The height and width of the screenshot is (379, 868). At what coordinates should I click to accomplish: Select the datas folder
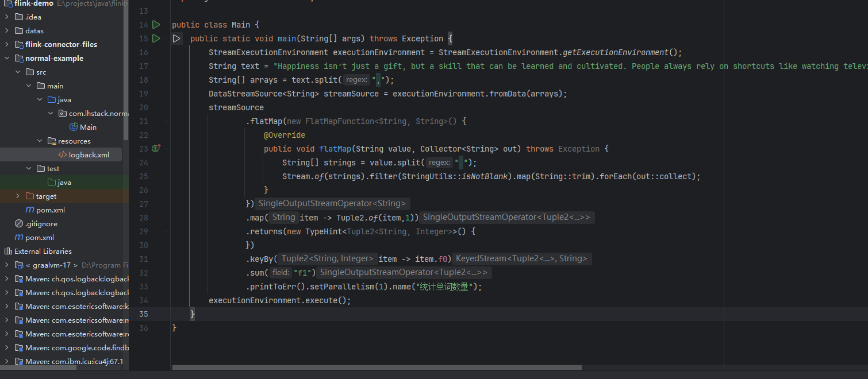(34, 30)
